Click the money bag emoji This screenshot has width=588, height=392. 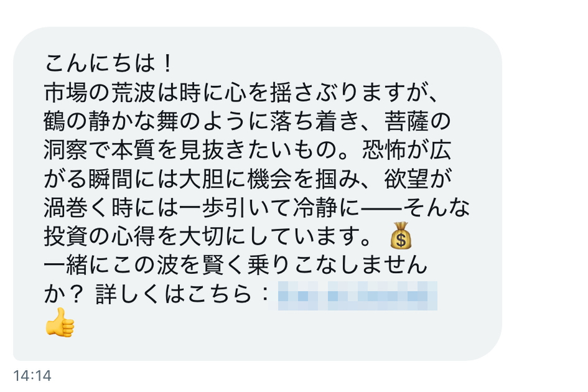pyautogui.click(x=401, y=236)
